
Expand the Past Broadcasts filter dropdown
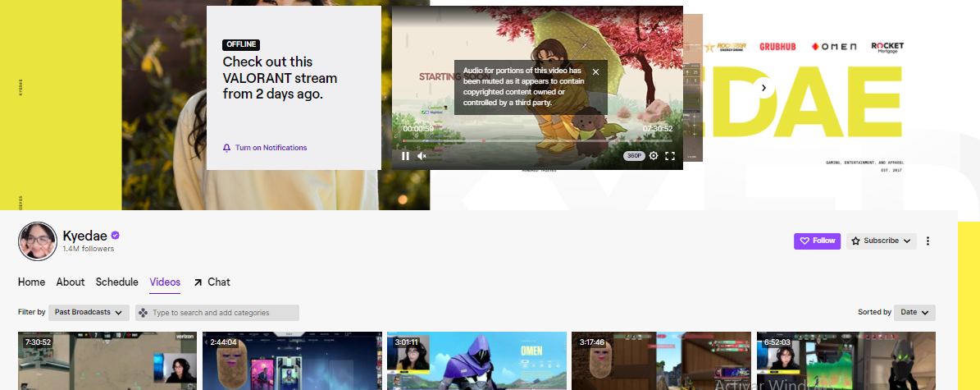click(x=89, y=312)
